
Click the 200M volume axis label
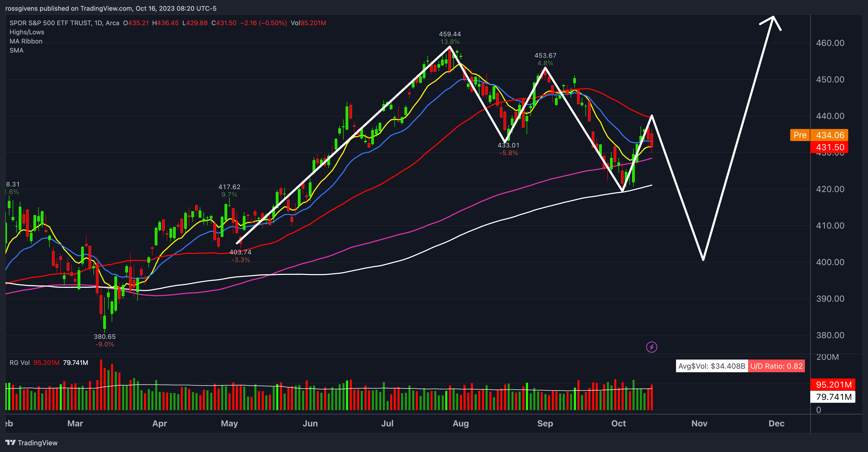pos(827,357)
